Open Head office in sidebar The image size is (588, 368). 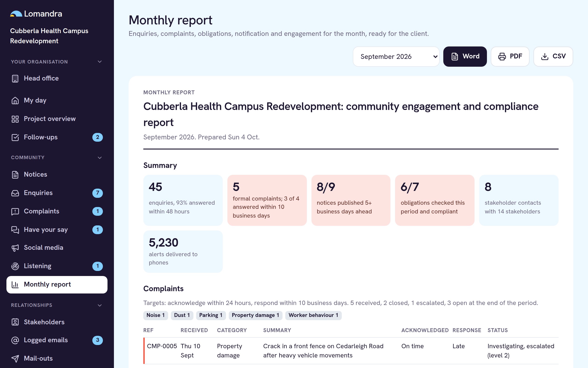pyautogui.click(x=57, y=78)
